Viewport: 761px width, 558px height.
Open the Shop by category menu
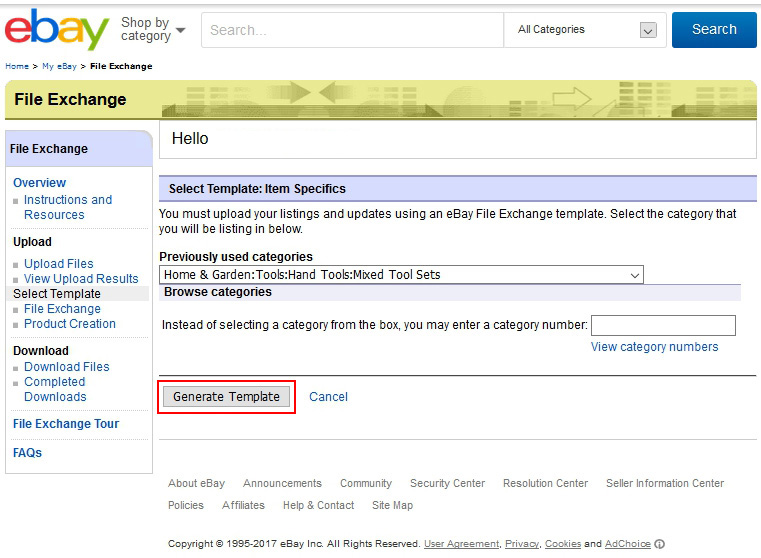[153, 29]
